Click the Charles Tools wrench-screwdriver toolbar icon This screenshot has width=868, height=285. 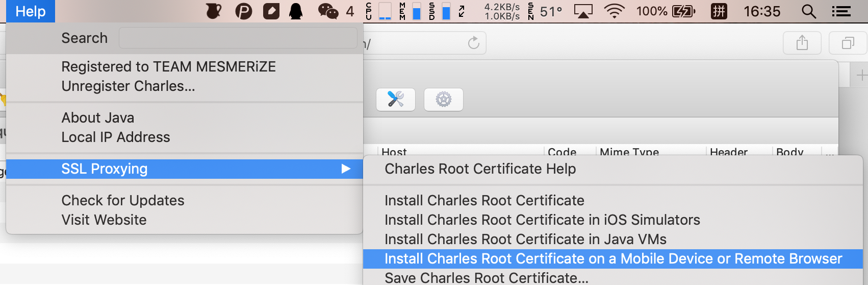(x=396, y=99)
